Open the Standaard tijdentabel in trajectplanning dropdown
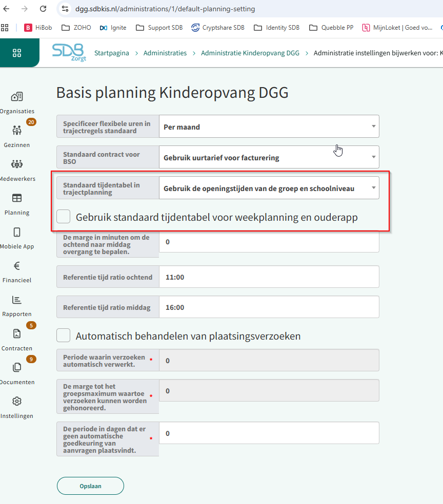Image resolution: width=443 pixels, height=504 pixels. coord(269,187)
